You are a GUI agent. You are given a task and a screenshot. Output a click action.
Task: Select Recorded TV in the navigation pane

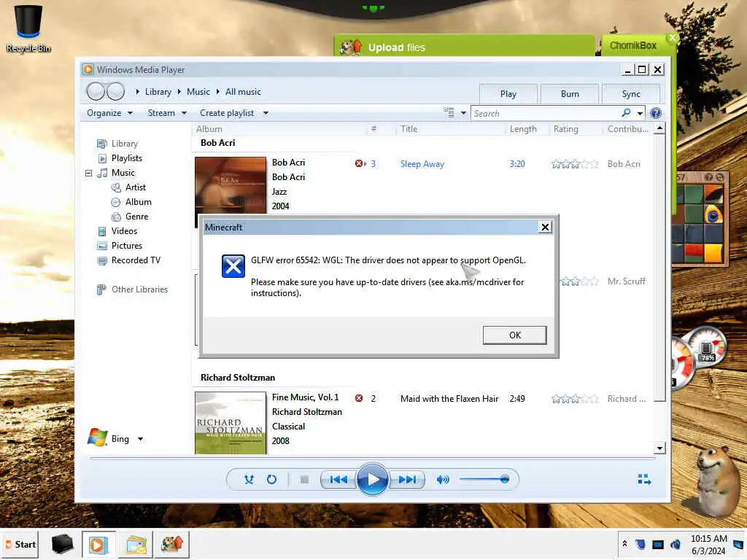tap(128, 260)
